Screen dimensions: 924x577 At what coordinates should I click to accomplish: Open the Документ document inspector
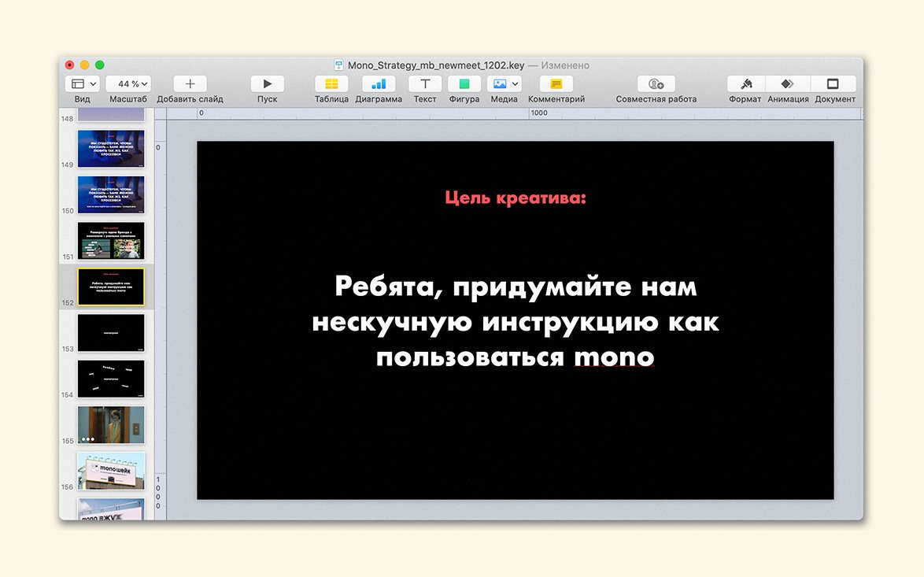[833, 83]
